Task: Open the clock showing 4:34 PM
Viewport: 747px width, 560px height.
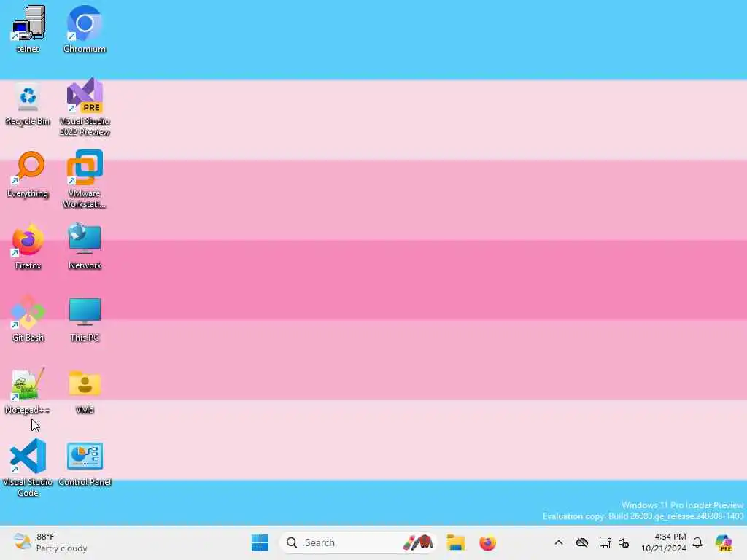Action: point(664,542)
